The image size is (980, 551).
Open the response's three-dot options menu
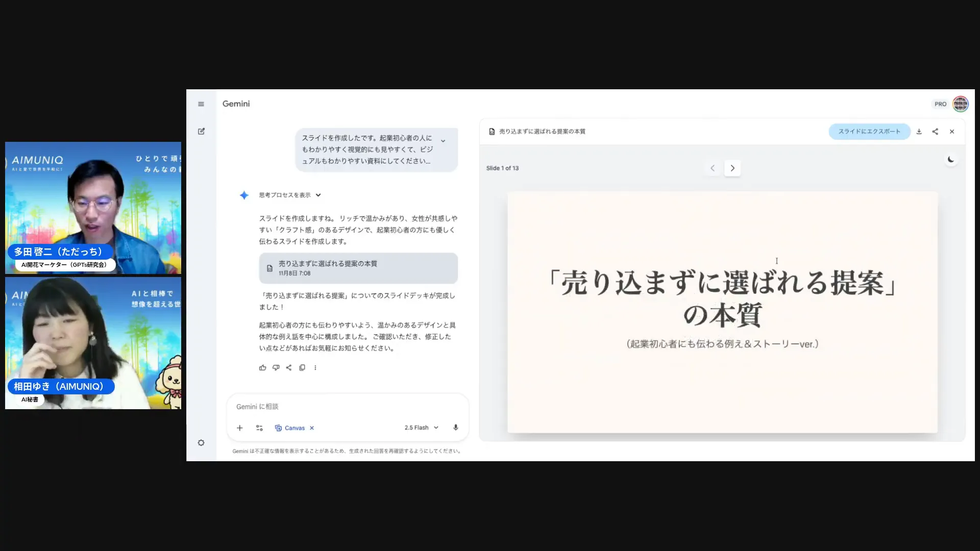pyautogui.click(x=315, y=367)
